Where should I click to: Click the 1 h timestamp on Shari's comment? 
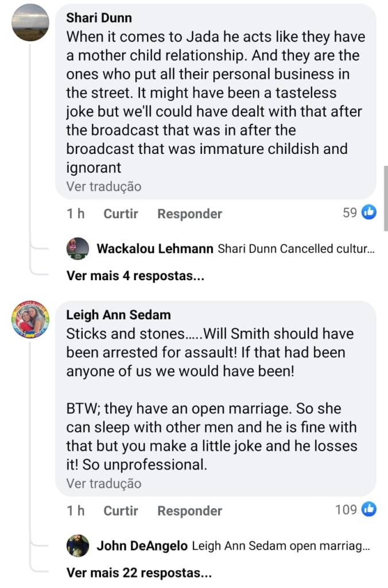point(75,214)
